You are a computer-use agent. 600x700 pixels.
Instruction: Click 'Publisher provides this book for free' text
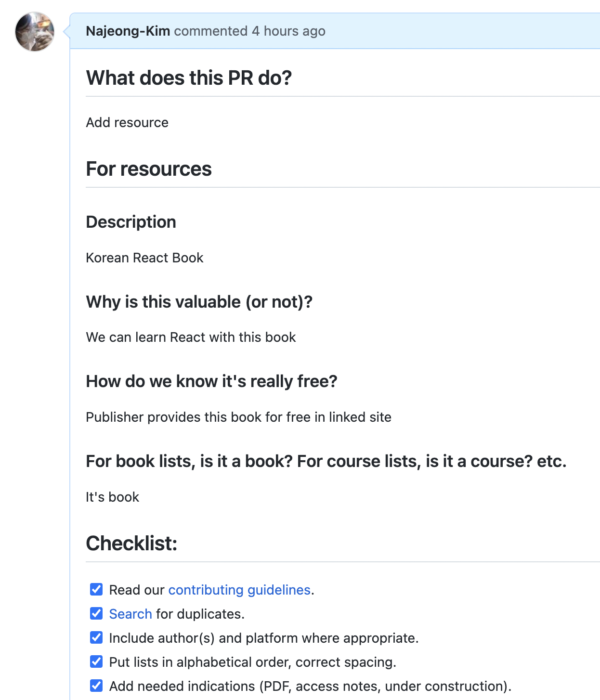point(238,417)
